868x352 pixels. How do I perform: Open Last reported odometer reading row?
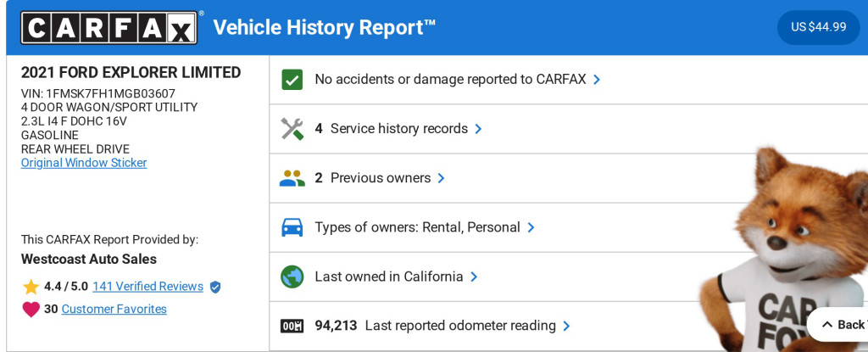click(460, 326)
